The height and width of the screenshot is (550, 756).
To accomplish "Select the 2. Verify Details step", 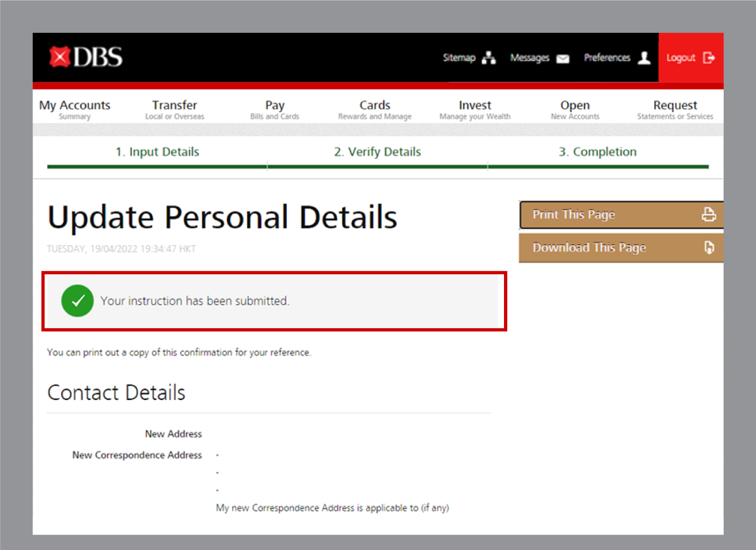I will coord(378,152).
